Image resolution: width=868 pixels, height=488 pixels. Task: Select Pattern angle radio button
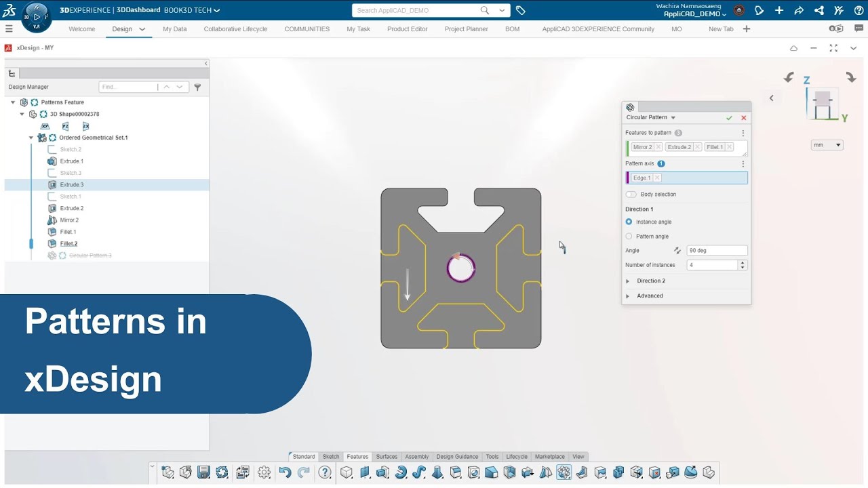click(629, 237)
